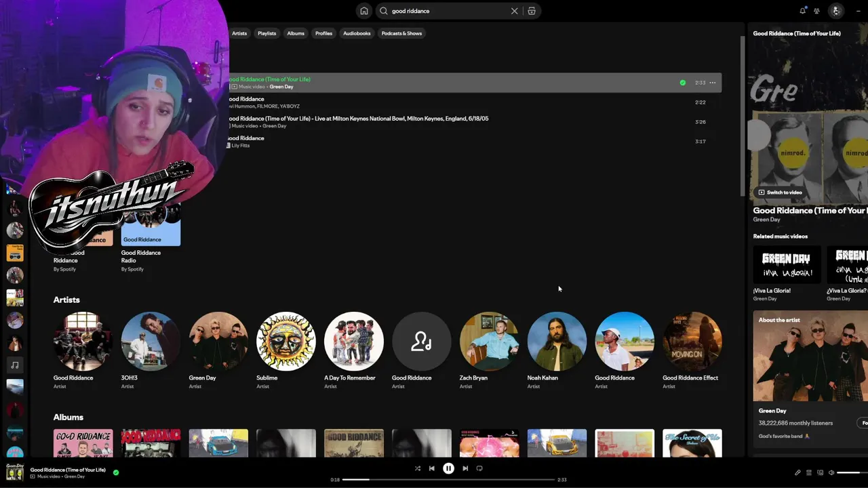
Task: Click the magnifier icon in search bar
Action: click(x=384, y=11)
